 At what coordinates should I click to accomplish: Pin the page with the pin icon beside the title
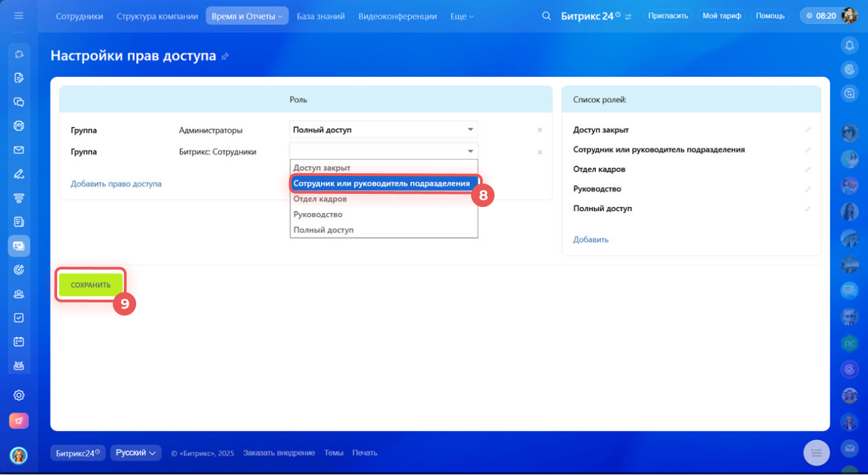(x=225, y=56)
